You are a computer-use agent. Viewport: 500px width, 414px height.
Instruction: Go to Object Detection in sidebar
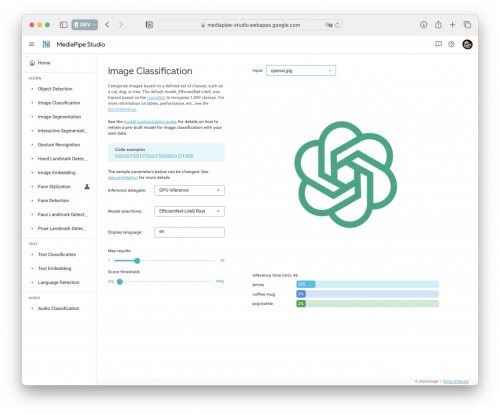click(55, 89)
